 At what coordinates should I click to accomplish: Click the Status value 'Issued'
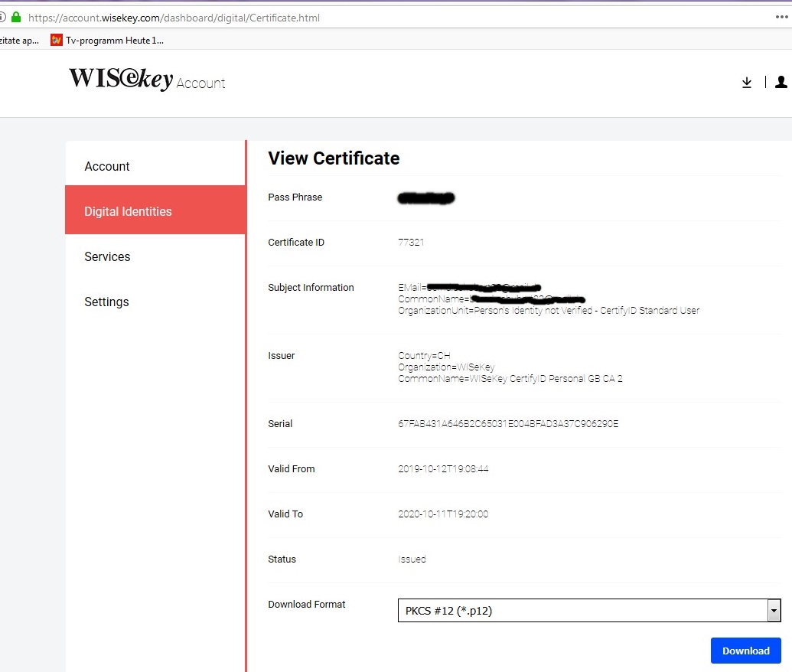pyautogui.click(x=412, y=559)
